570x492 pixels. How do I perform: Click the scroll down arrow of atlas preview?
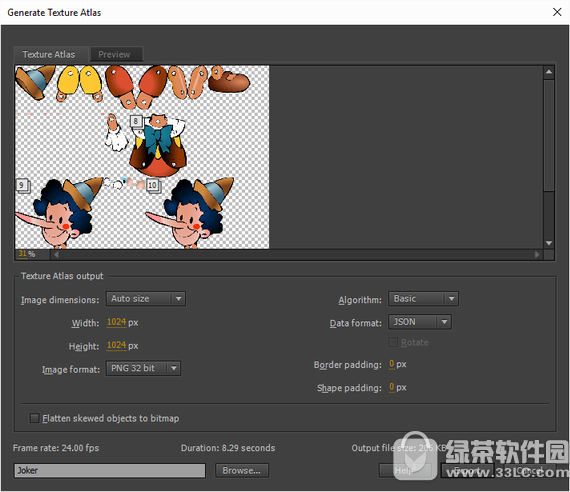click(549, 243)
